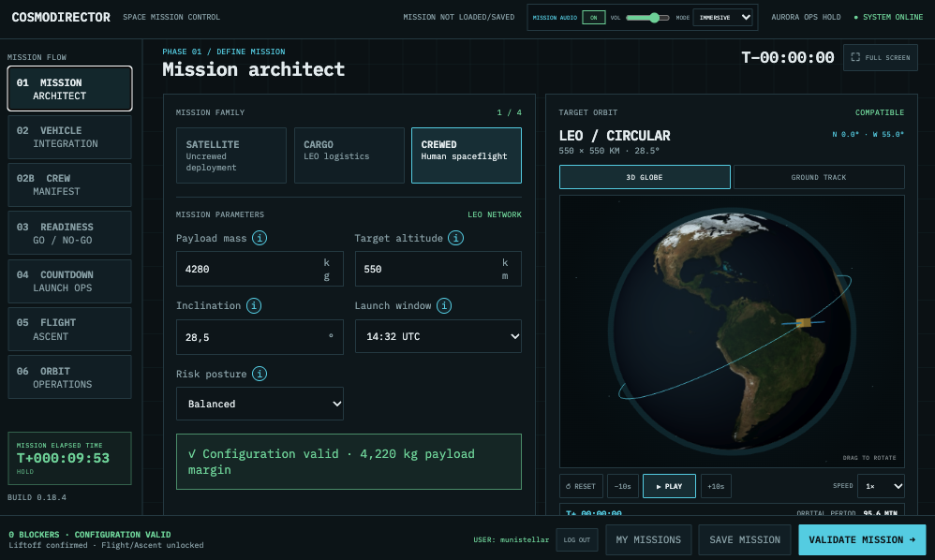The width and height of the screenshot is (935, 560).
Task: Go to 02 Vehicle Integration step
Action: (69, 137)
